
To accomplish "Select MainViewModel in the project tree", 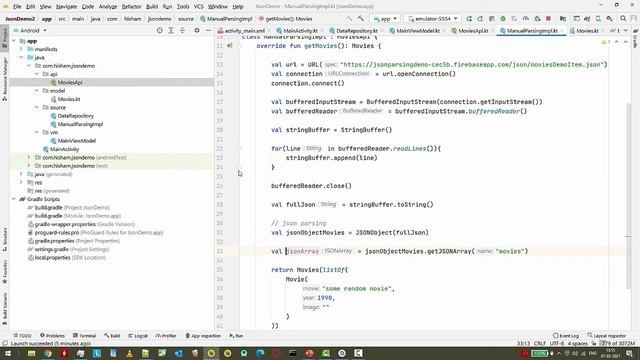I will coord(77,141).
